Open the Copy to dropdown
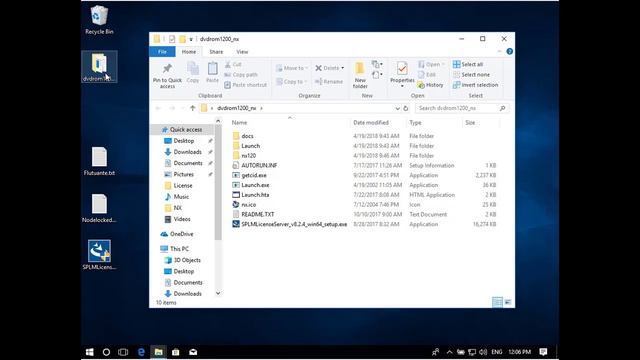 [291, 82]
